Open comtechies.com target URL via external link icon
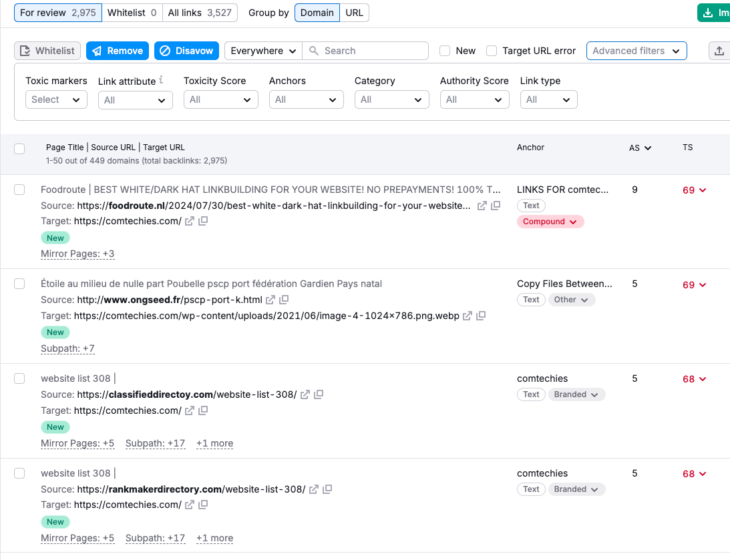 (190, 221)
